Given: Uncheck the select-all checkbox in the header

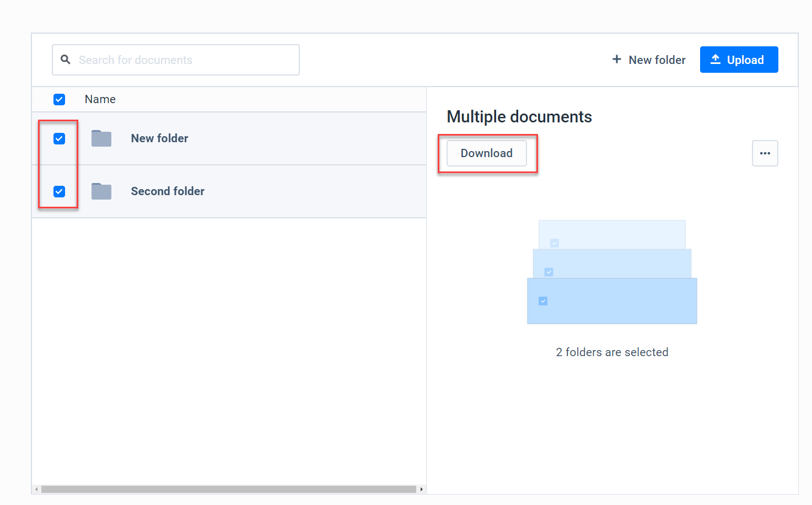Looking at the screenshot, I should (59, 99).
